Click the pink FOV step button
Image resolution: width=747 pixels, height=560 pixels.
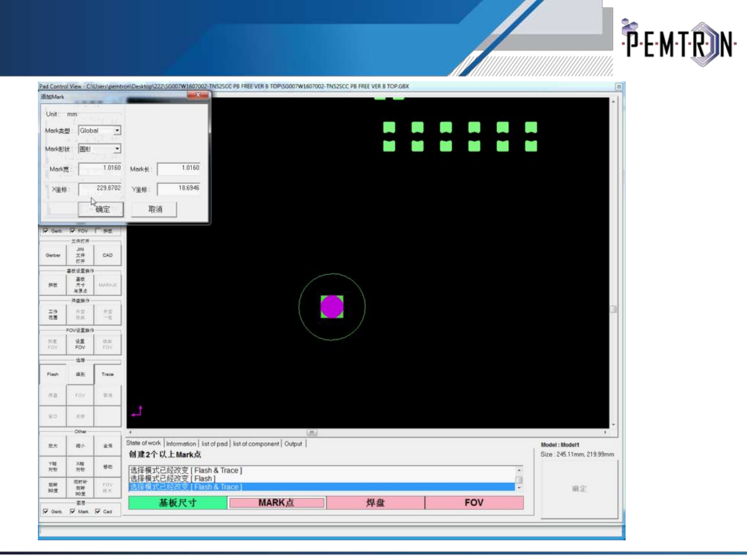tap(474, 502)
